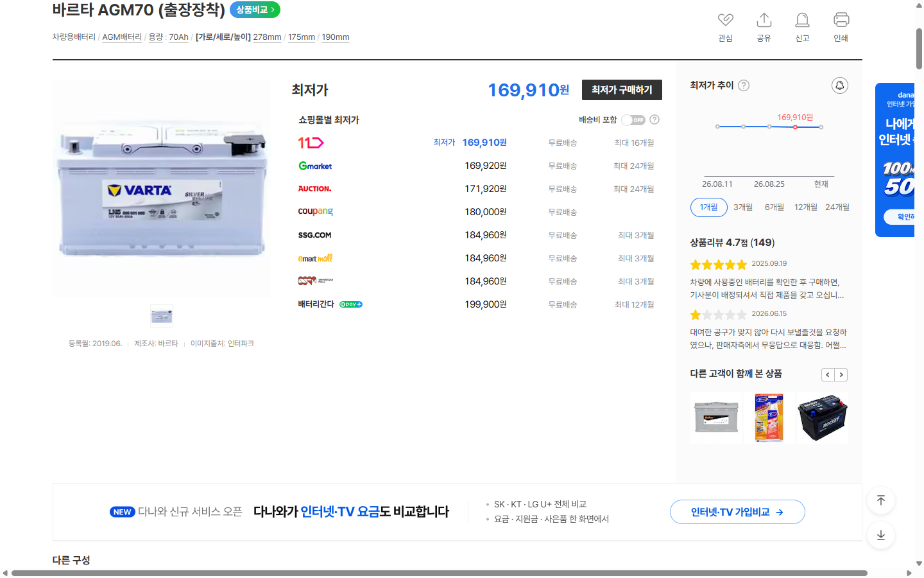Open the sealant tube related product thumbnail

click(769, 417)
